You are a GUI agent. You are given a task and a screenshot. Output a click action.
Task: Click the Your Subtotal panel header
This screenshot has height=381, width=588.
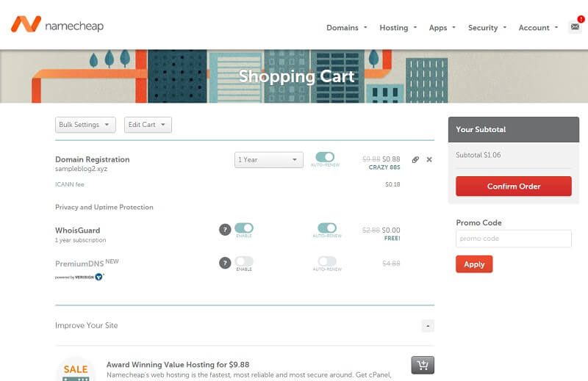coord(513,130)
